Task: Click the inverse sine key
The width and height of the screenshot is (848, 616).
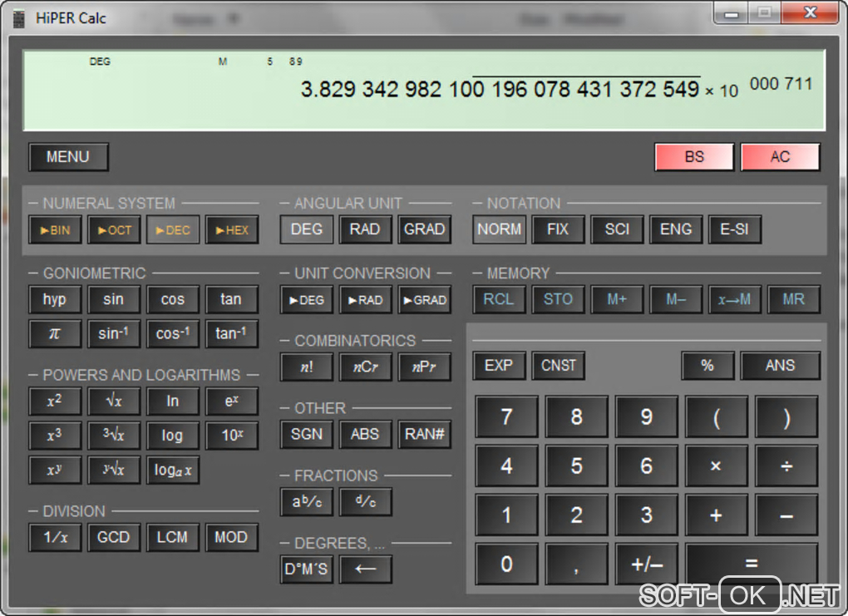Action: pos(114,333)
